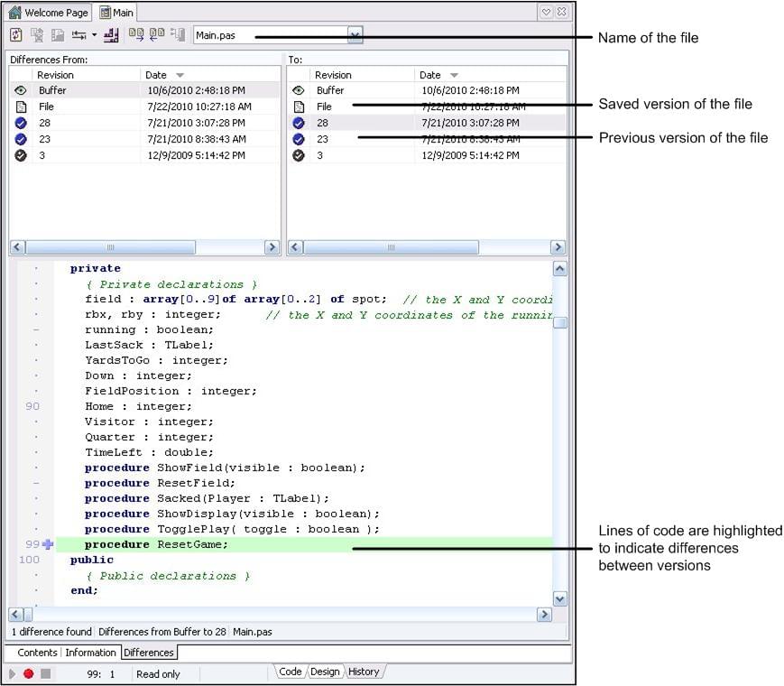Viewport: 784px width, 686px height.
Task: Select revision 28 checkmark in Differences From
Action: click(21, 123)
